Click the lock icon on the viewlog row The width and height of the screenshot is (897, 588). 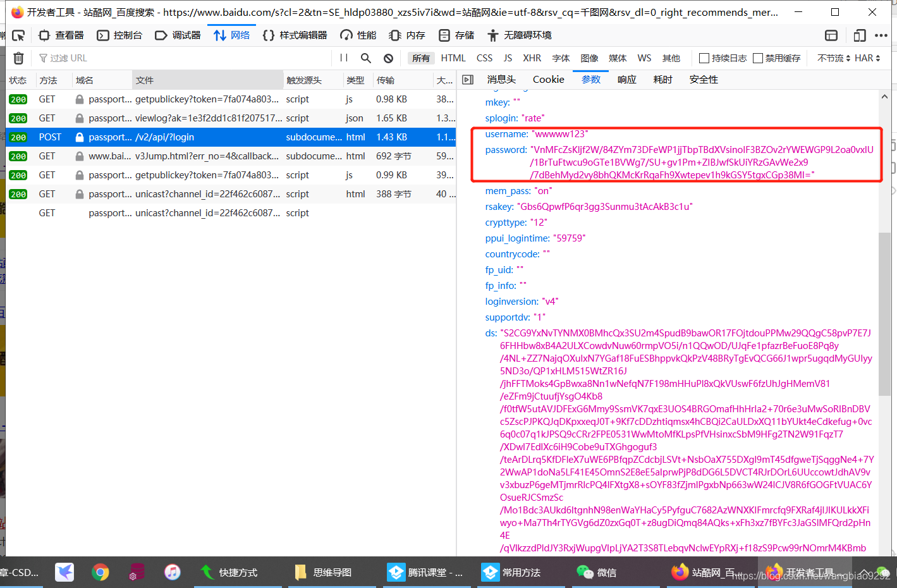click(80, 118)
